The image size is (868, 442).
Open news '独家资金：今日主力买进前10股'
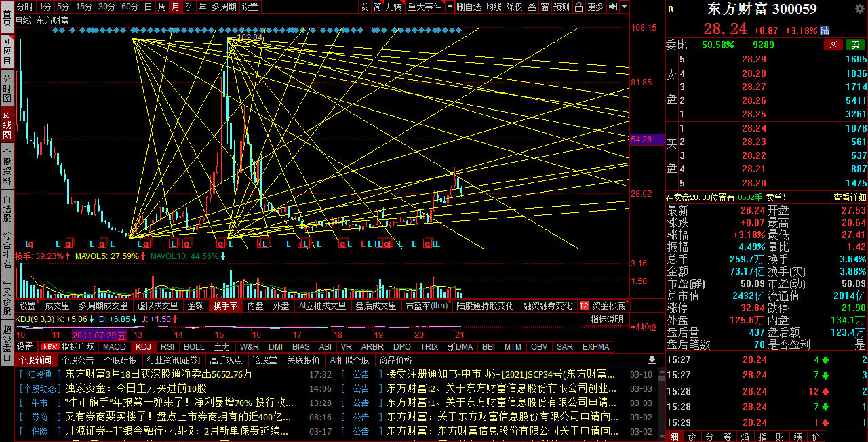(136, 388)
